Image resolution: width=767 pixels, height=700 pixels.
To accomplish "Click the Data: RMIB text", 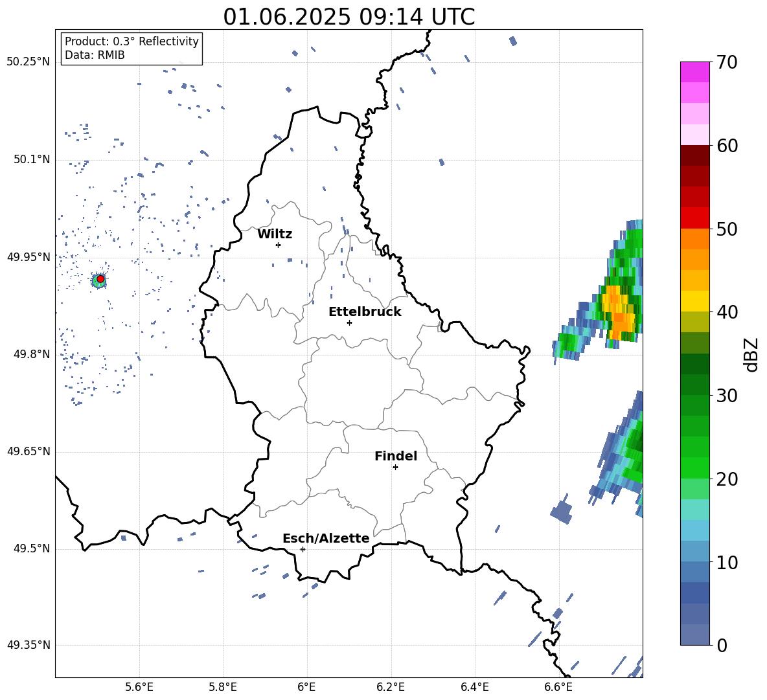I will 95,55.
